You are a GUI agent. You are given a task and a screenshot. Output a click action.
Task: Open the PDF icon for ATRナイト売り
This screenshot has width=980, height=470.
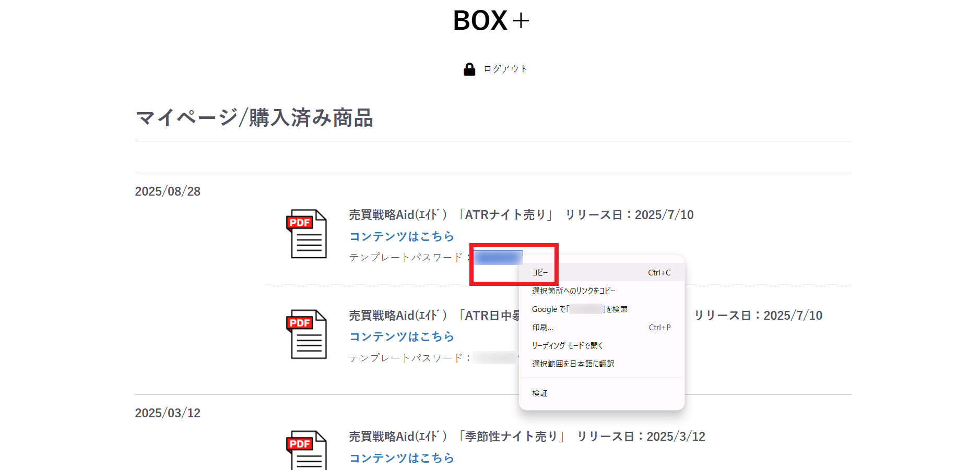coord(306,234)
